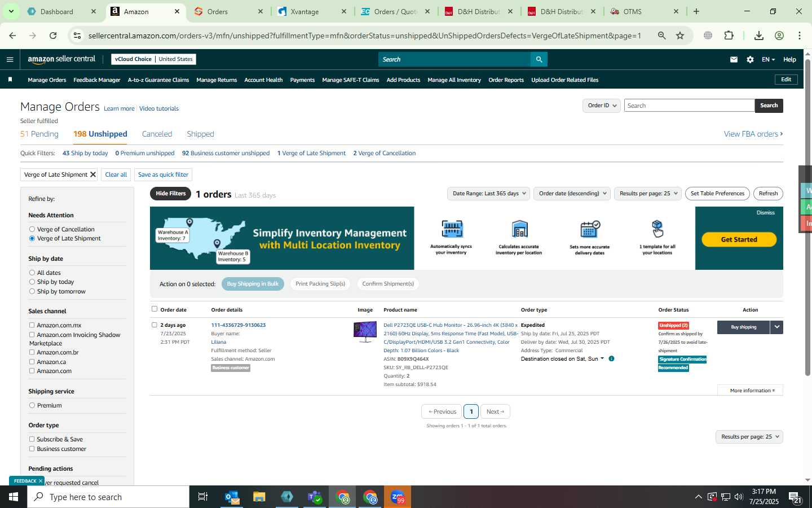Click the Dell monitor product thumbnail
The height and width of the screenshot is (508, 812).
tap(365, 331)
